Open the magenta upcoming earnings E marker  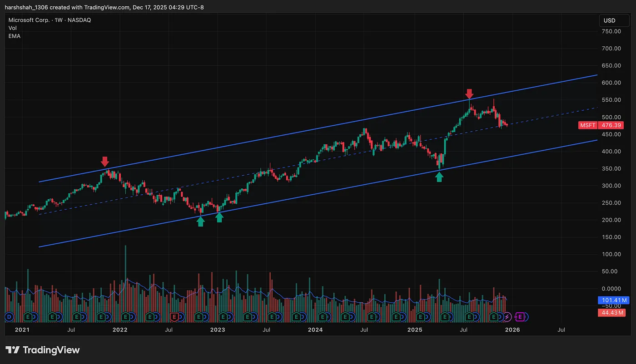(520, 316)
